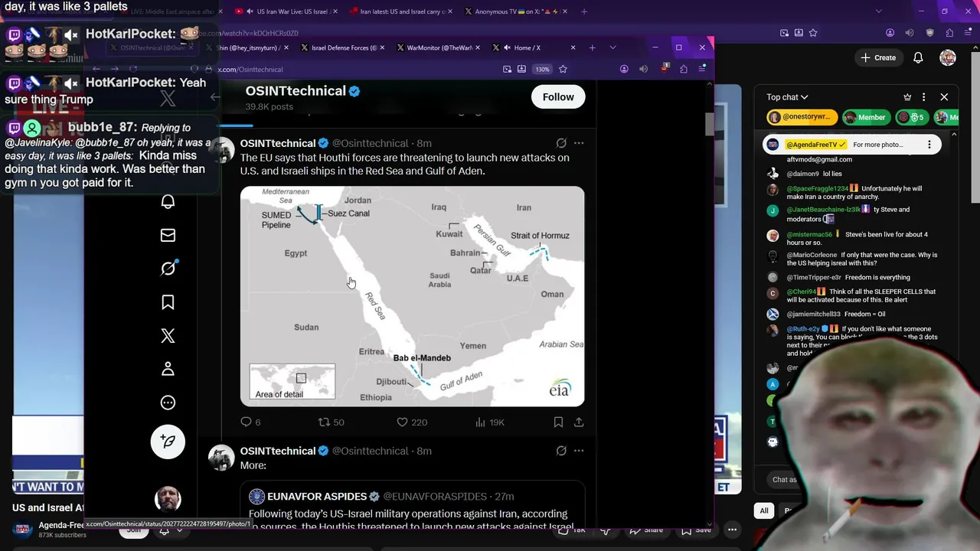980x551 pixels.
Task: Click @Osinttechnical handle on 'More:' post
Action: [x=371, y=451]
